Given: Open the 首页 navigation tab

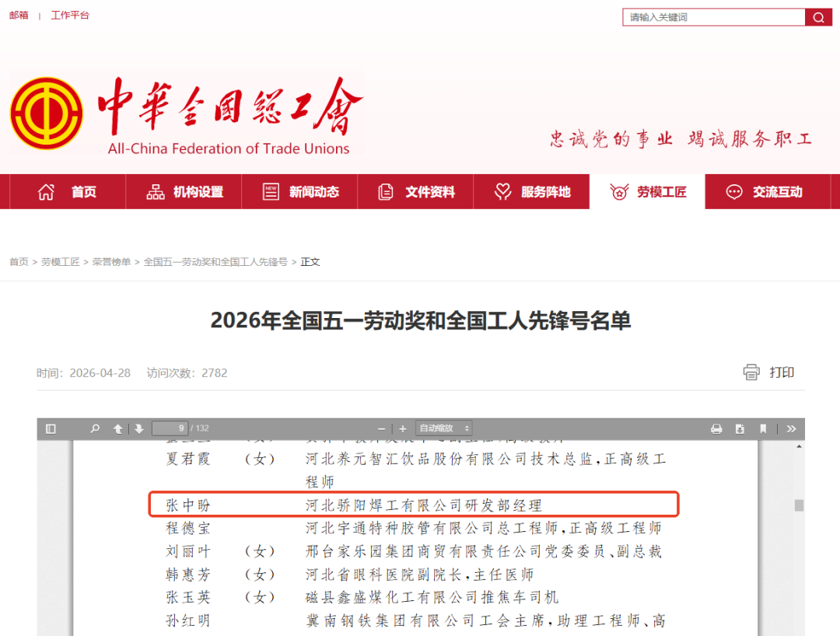Looking at the screenshot, I should pos(68,192).
